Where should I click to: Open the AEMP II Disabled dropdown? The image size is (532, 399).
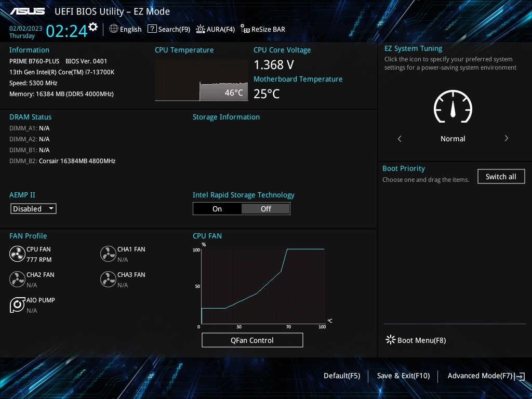[33, 209]
